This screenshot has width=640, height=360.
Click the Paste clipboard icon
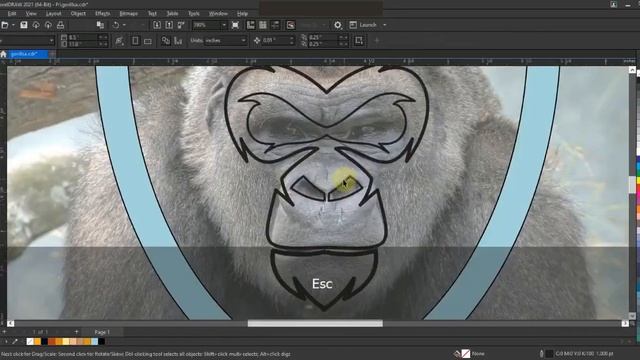click(100, 25)
